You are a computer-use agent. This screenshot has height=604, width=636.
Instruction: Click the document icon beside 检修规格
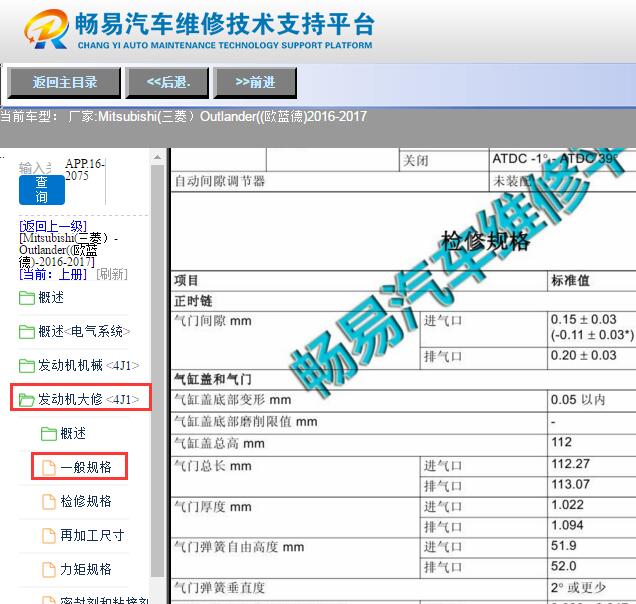[x=49, y=501]
